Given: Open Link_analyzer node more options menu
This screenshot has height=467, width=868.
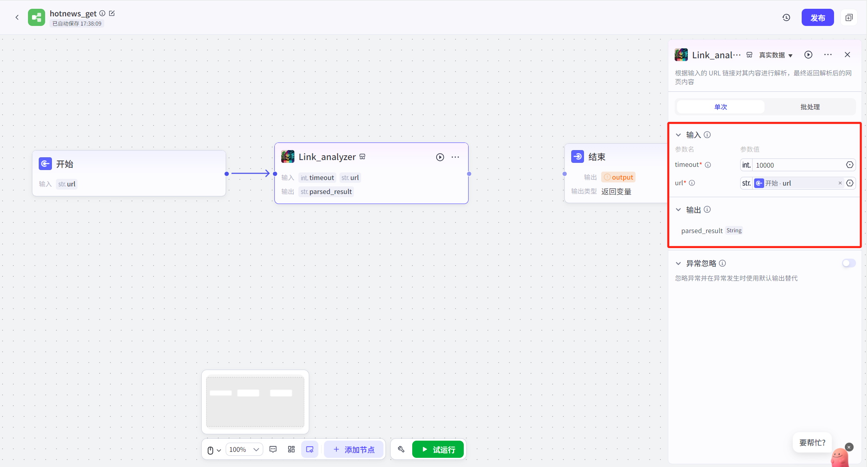Looking at the screenshot, I should point(455,157).
